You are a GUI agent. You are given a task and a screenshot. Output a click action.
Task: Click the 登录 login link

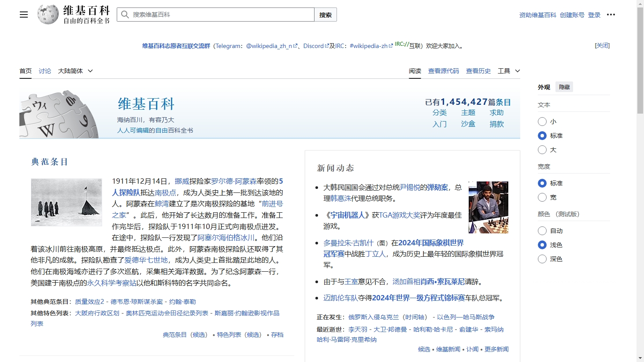click(594, 15)
